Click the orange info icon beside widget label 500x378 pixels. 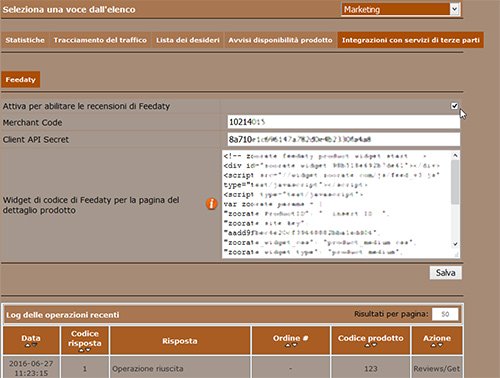pos(211,203)
